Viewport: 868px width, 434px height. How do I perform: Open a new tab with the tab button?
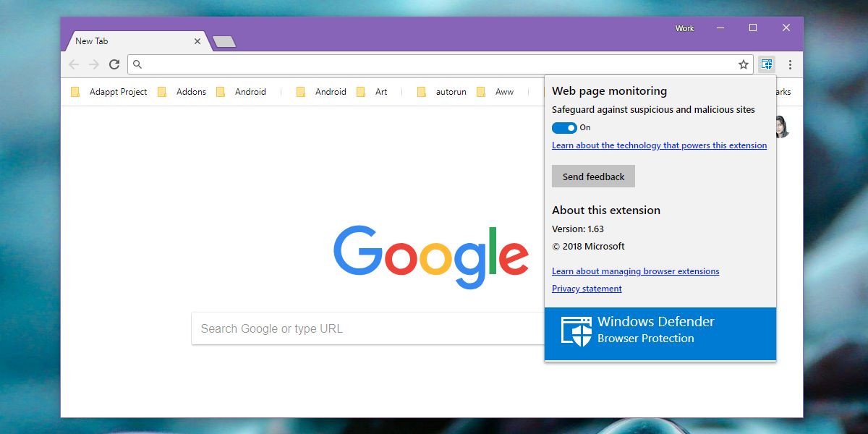224,42
